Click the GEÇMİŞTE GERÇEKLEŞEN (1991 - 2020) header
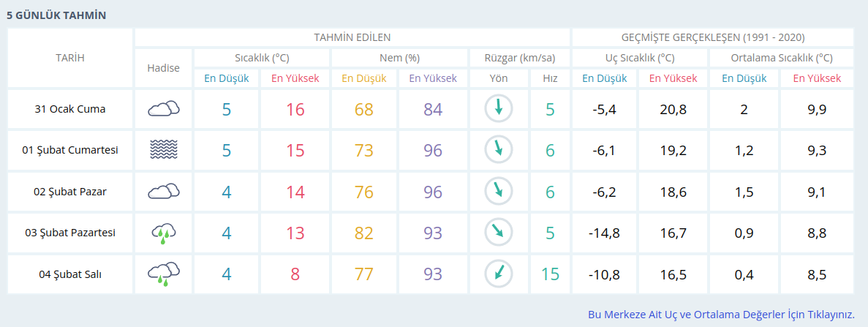 pos(713,37)
